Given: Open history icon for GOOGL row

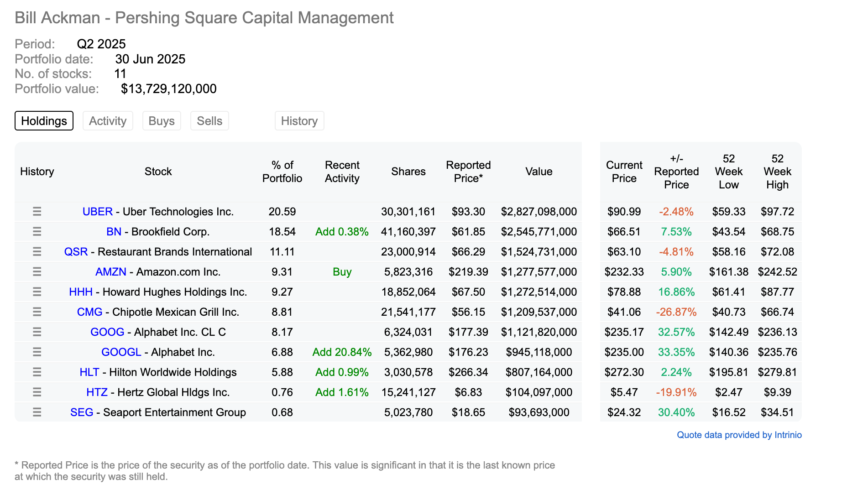Looking at the screenshot, I should point(37,352).
